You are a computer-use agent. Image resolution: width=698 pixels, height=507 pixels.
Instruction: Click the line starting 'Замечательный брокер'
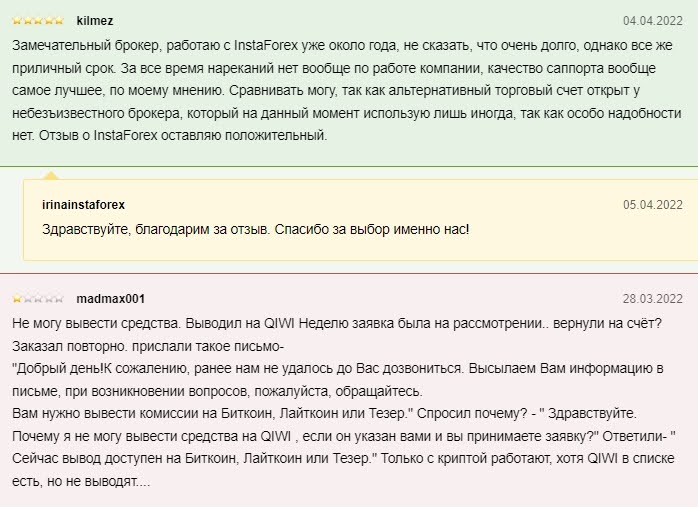pyautogui.click(x=342, y=46)
